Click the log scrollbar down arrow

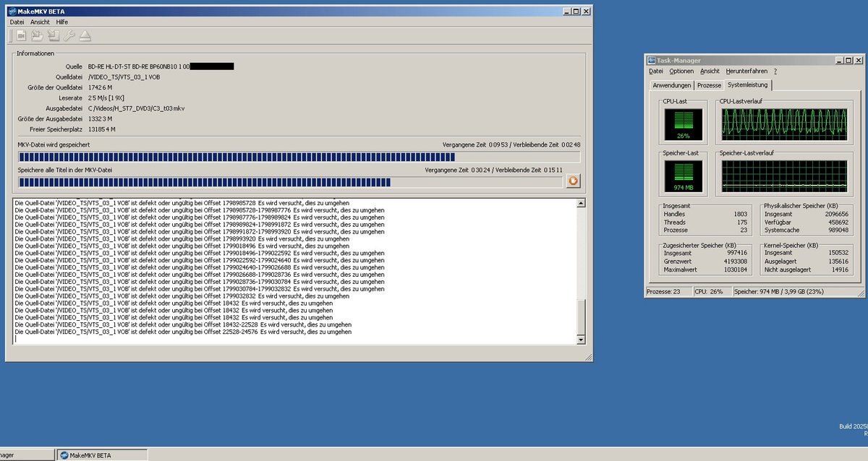click(x=580, y=340)
